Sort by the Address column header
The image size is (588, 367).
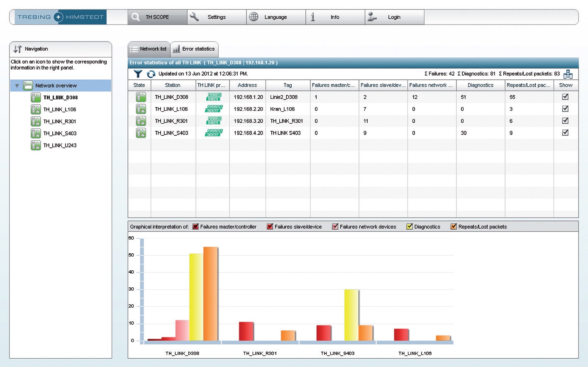247,85
